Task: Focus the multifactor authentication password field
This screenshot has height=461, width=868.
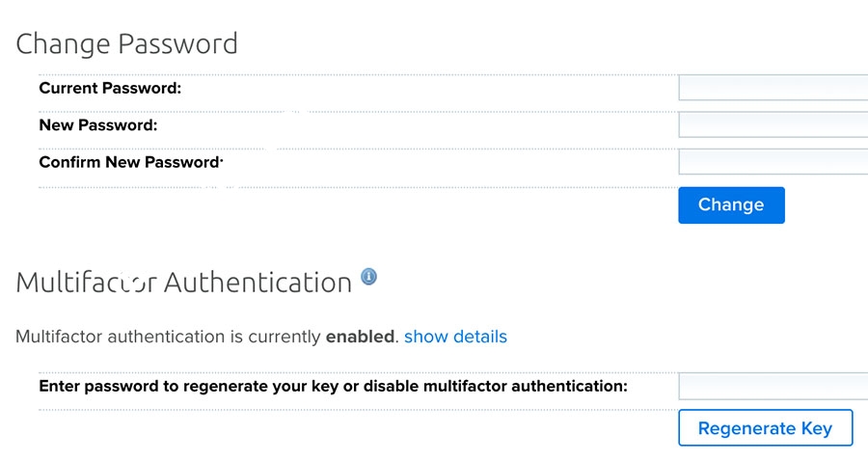Action: pyautogui.click(x=773, y=387)
